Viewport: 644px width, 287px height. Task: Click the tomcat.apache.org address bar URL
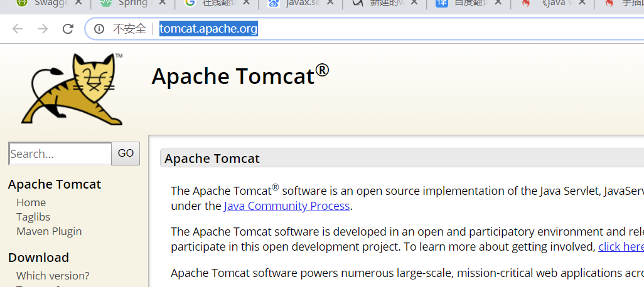point(208,29)
